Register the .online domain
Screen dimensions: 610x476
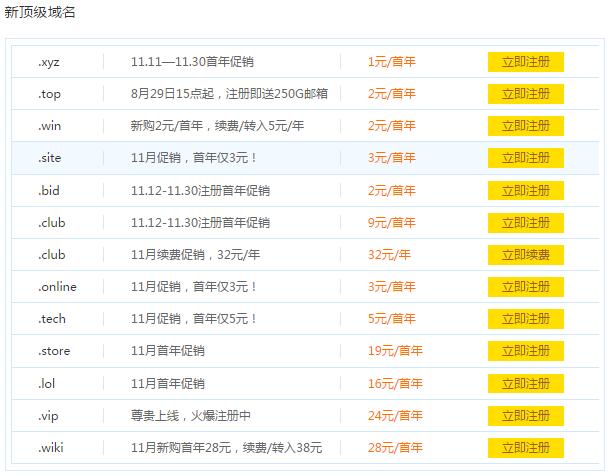click(525, 287)
